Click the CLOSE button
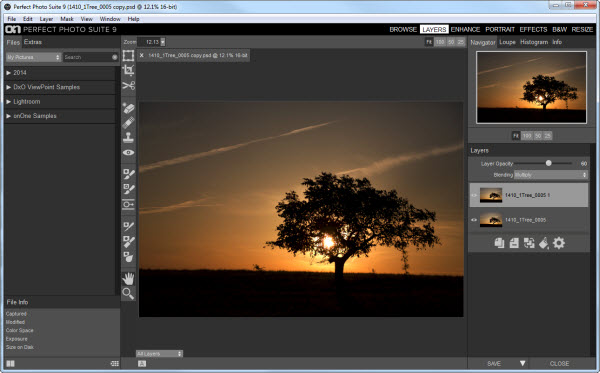Viewport: 600px width, 373px height. (559, 363)
